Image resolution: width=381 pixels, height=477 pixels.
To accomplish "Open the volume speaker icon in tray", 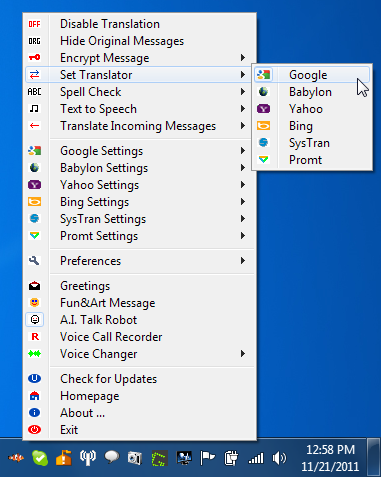I will coord(279,458).
